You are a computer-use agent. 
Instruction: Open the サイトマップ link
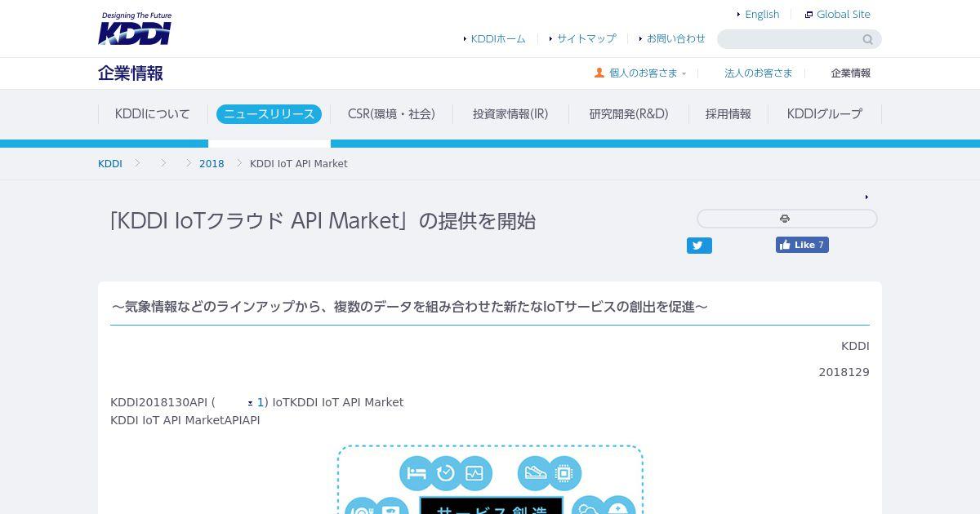[x=586, y=38]
